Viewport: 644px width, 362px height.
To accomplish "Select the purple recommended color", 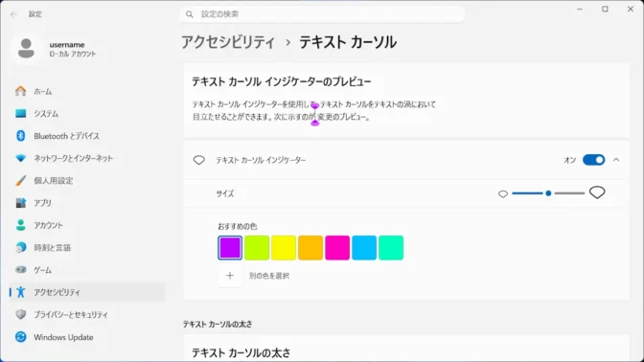I will pos(230,247).
